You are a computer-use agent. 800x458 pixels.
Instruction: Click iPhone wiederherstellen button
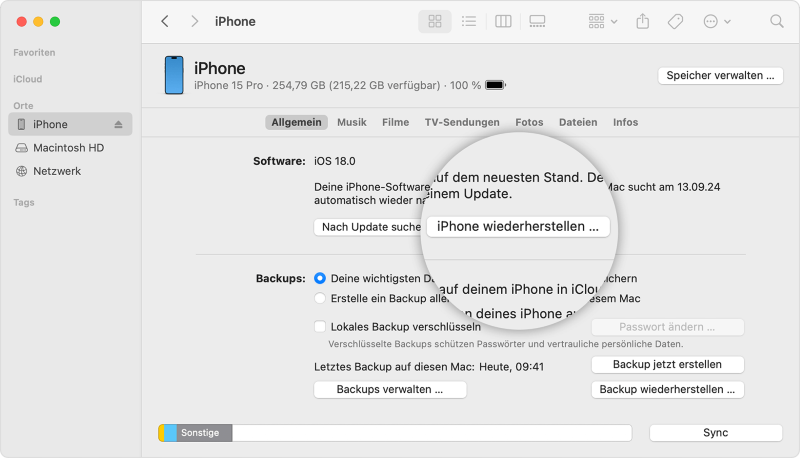(518, 226)
